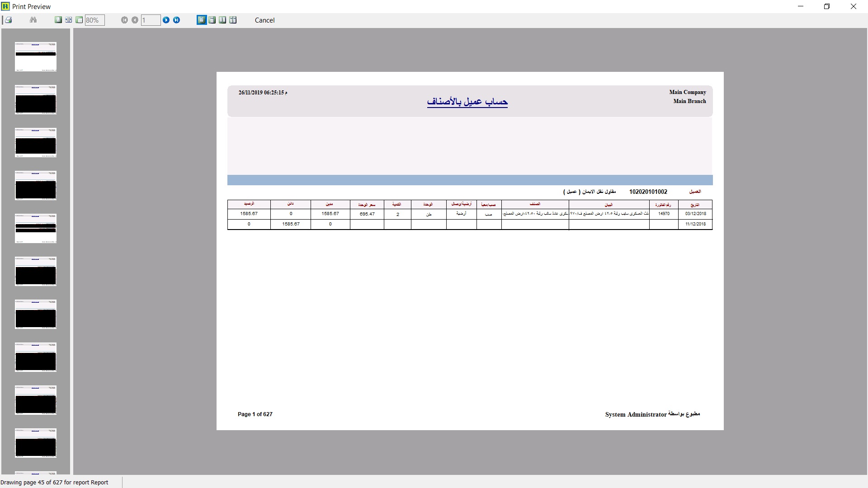Open tenth page thumbnail in sidebar
The height and width of the screenshot is (488, 868).
36,443
